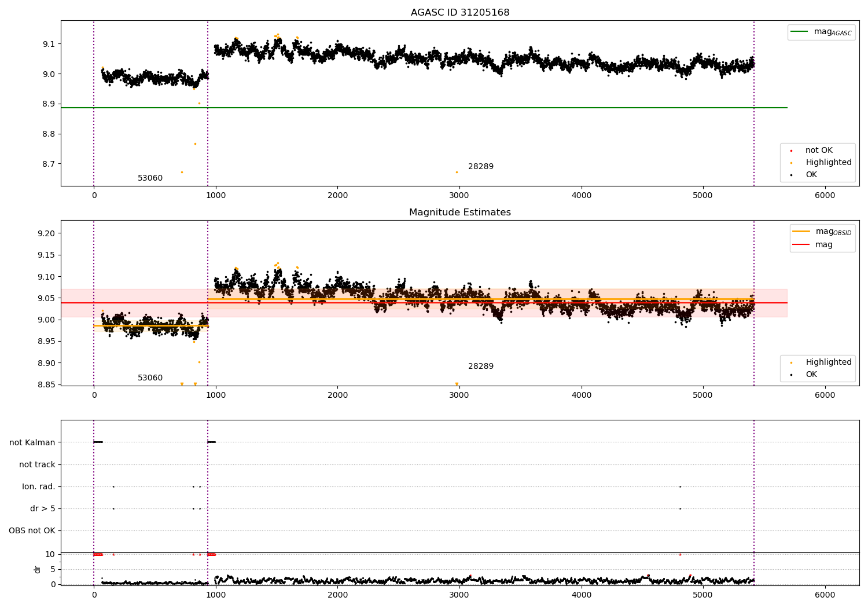
Task: Click the orange line sample beside mag OBSID
Action: (801, 232)
